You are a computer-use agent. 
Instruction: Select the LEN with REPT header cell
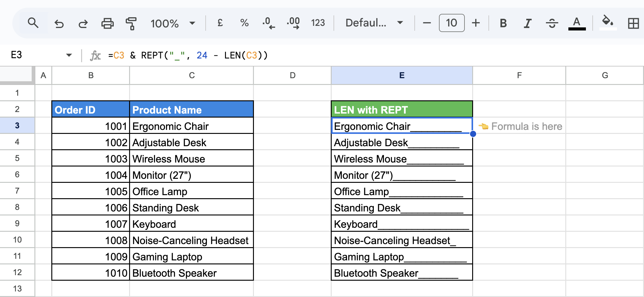pyautogui.click(x=402, y=109)
